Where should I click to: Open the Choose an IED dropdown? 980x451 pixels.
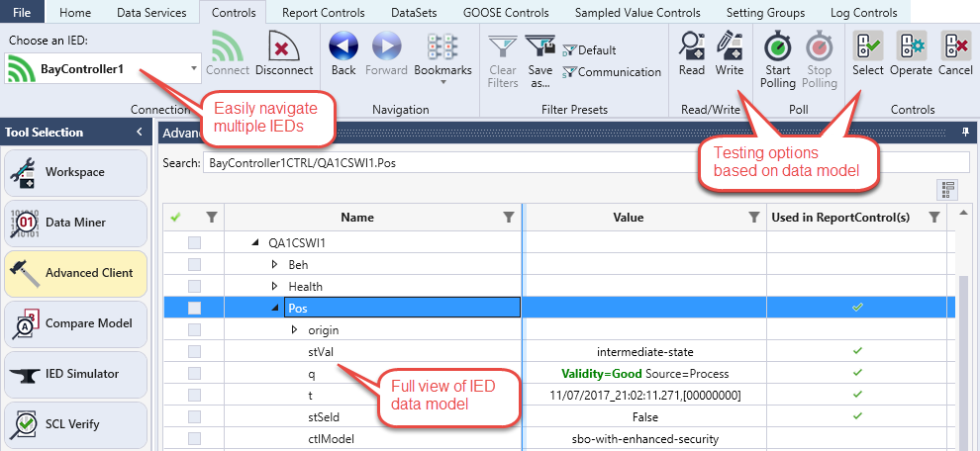tap(192, 69)
